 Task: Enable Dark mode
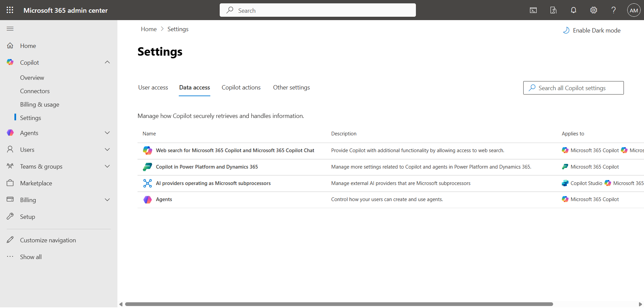[x=592, y=30]
